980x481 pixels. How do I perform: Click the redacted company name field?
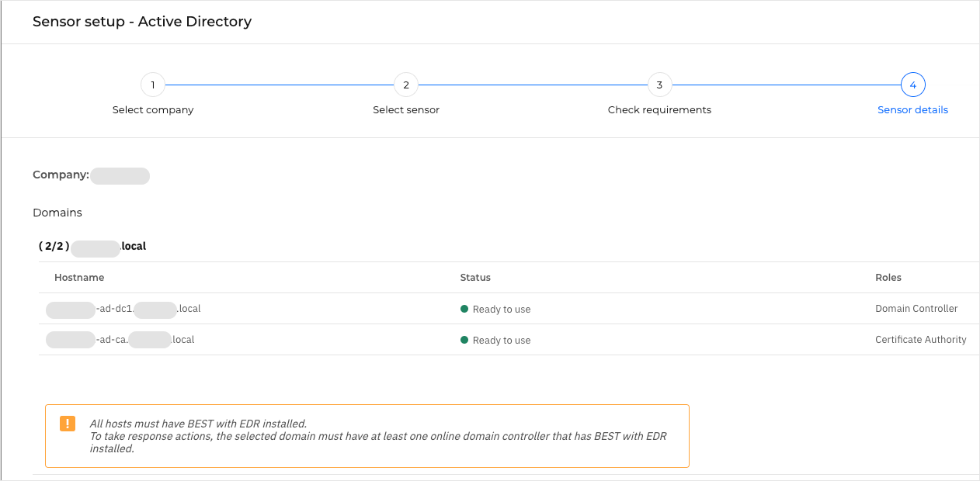(x=120, y=175)
